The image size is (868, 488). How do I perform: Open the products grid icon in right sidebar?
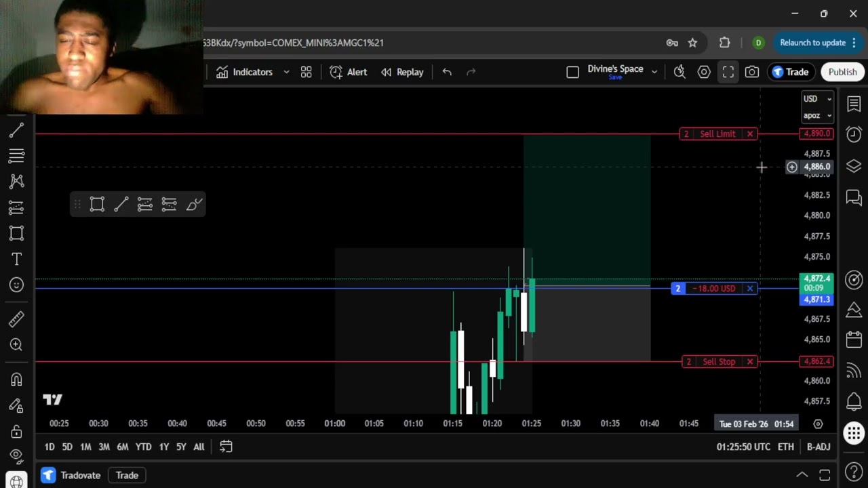pos(854,433)
